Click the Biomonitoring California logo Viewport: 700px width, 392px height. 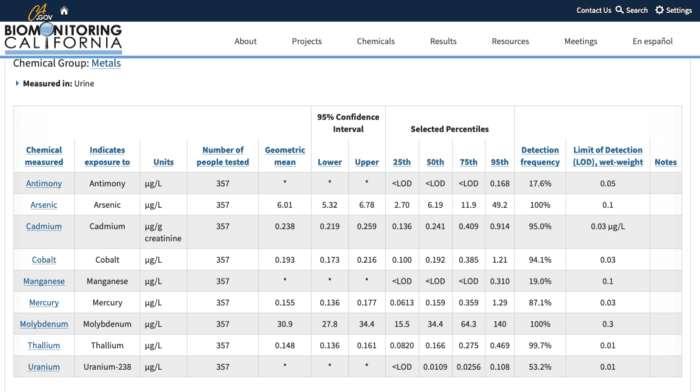(63, 38)
